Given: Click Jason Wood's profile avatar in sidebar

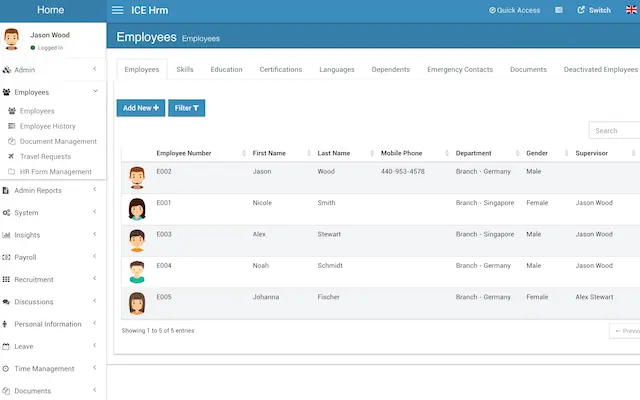Looking at the screenshot, I should pyautogui.click(x=12, y=39).
